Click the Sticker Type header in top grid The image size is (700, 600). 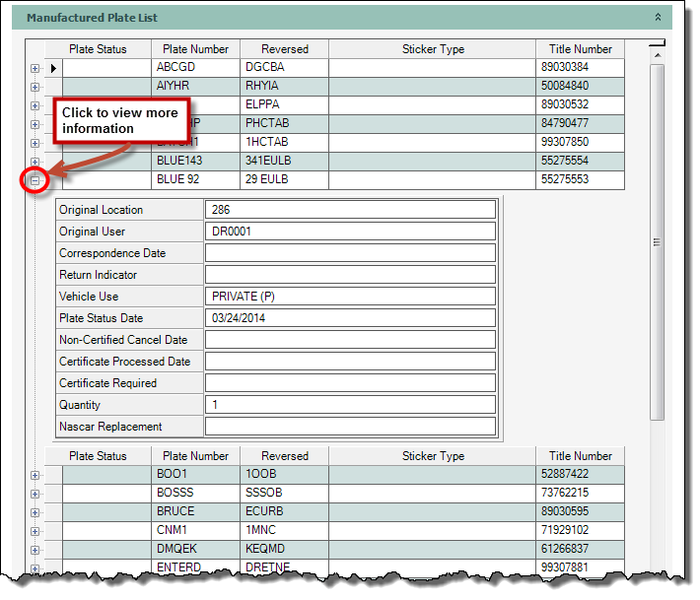[432, 49]
